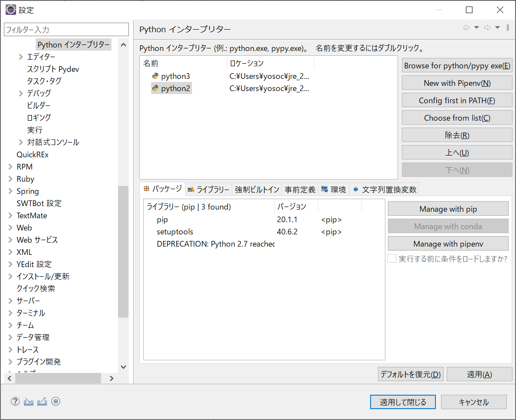Click Manage with pipenv button
The height and width of the screenshot is (420, 516).
tap(448, 244)
